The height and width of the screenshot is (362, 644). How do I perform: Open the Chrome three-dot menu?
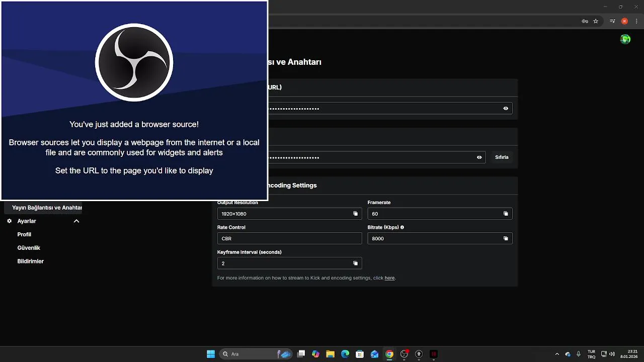[636, 21]
